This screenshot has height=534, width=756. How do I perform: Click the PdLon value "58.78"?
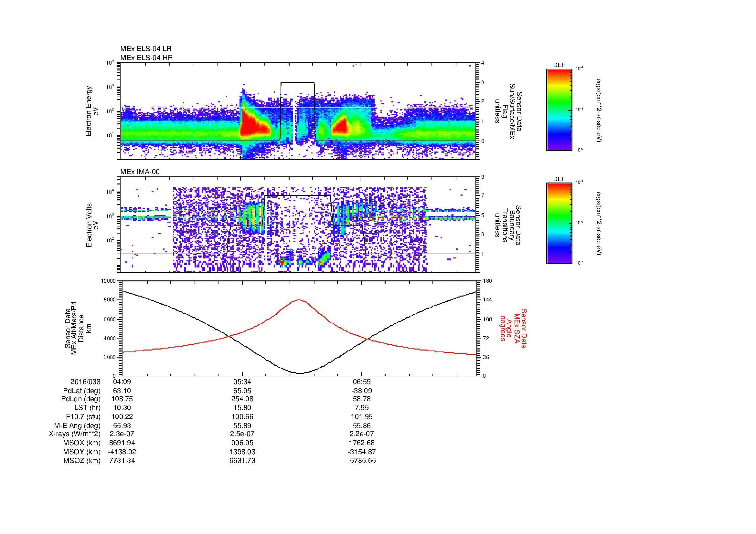[x=362, y=399]
